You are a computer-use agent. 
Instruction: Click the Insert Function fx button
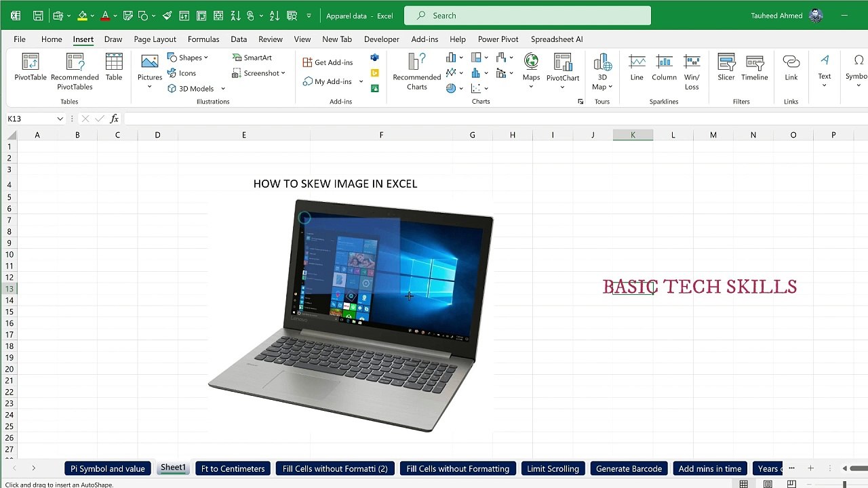tap(114, 119)
